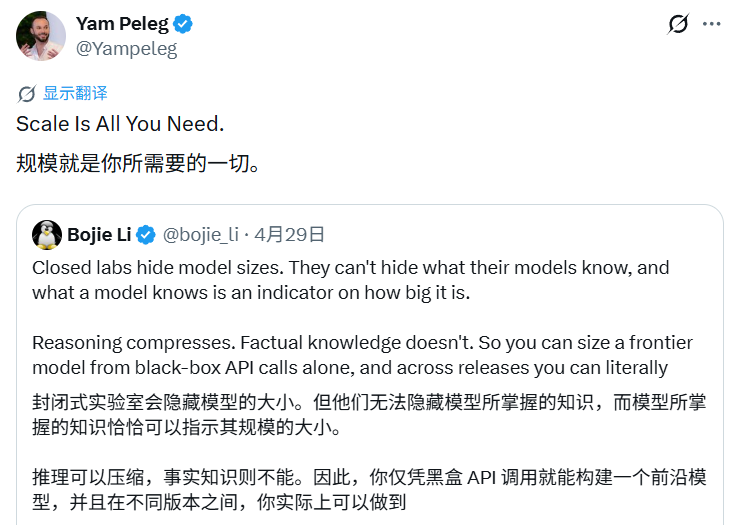Viewport: 739px width, 525px height.
Task: Click the 'Reasoning compresses' paragraph in quote
Action: click(362, 355)
